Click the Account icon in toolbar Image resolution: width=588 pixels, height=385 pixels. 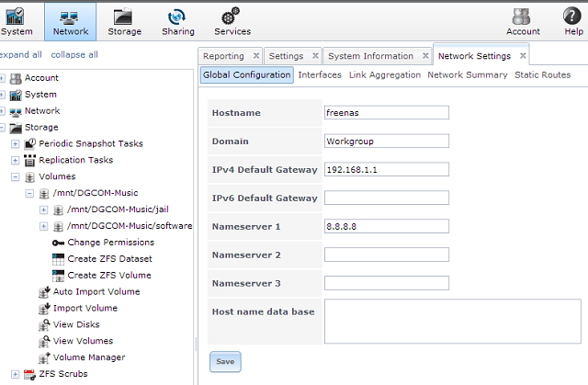click(523, 20)
